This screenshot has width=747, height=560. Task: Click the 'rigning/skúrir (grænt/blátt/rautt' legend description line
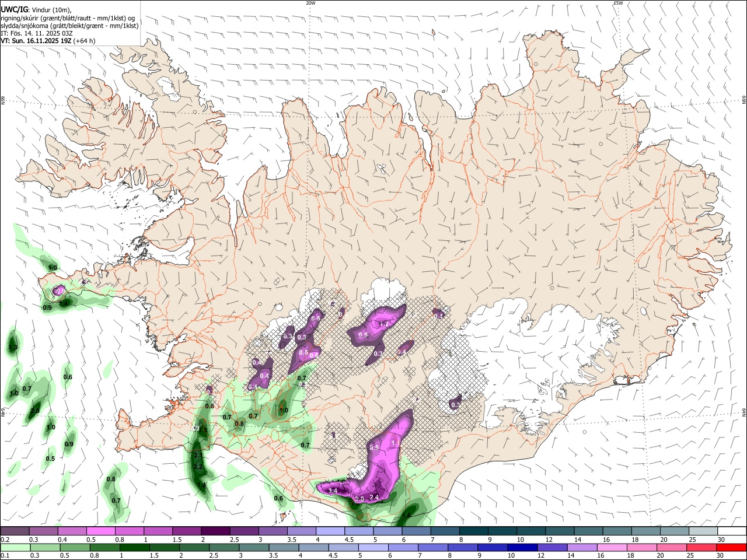pyautogui.click(x=68, y=17)
